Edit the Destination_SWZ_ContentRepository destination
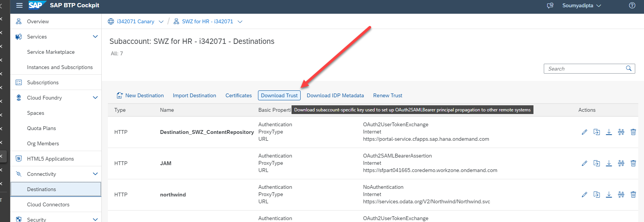 (x=585, y=132)
